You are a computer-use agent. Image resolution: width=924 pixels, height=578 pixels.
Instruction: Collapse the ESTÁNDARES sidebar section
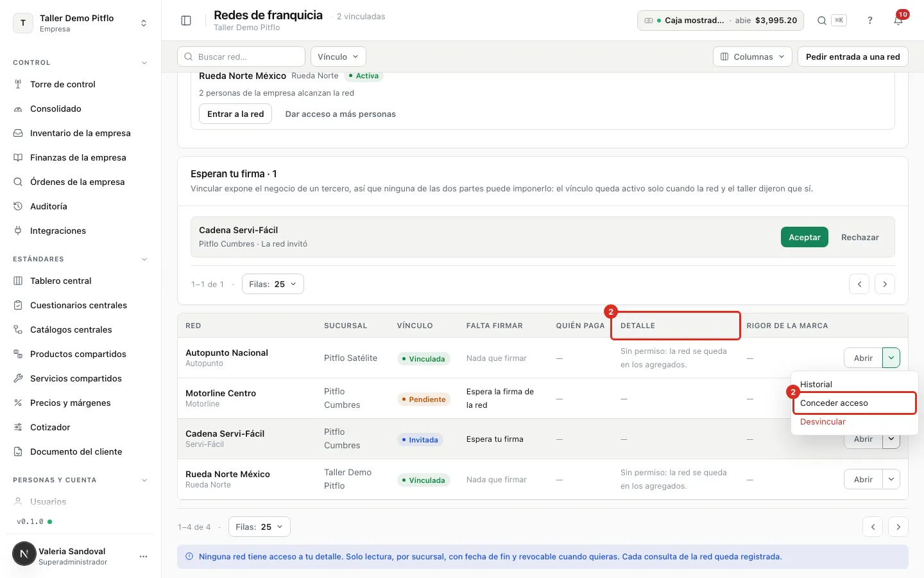[144, 259]
